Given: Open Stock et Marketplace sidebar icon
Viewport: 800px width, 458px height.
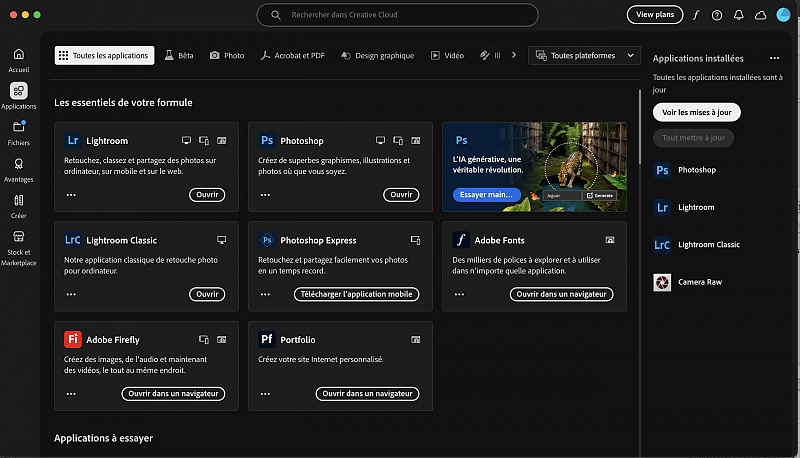Looking at the screenshot, I should [x=18, y=238].
